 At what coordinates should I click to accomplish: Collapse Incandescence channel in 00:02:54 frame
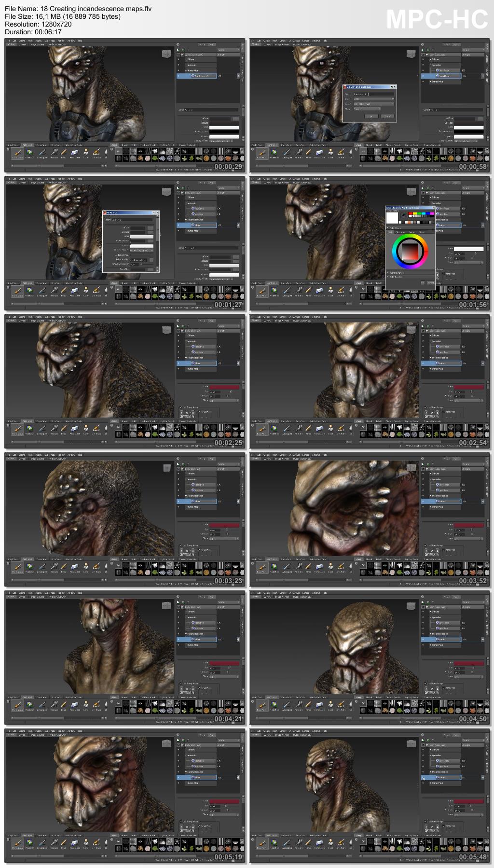(x=430, y=358)
